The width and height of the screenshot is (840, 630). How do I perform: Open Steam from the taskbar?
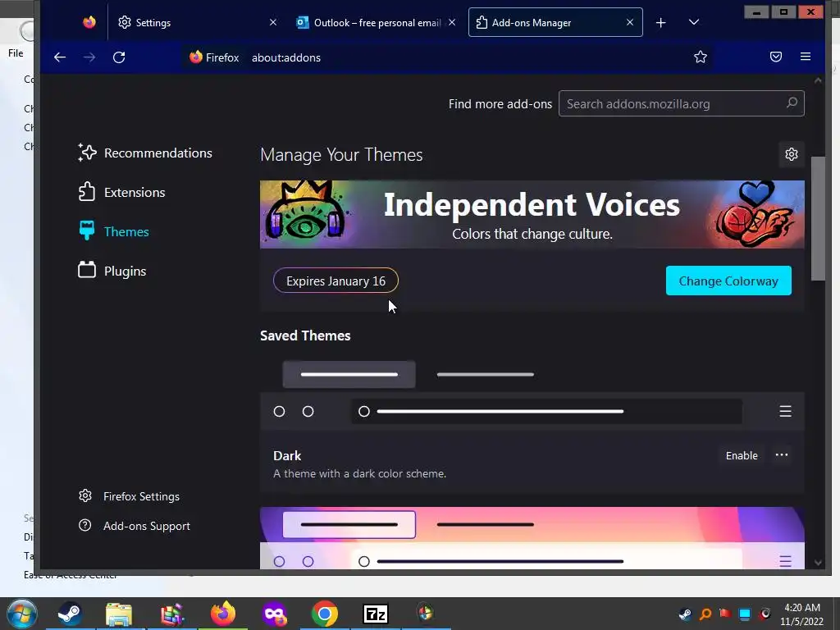[70, 614]
